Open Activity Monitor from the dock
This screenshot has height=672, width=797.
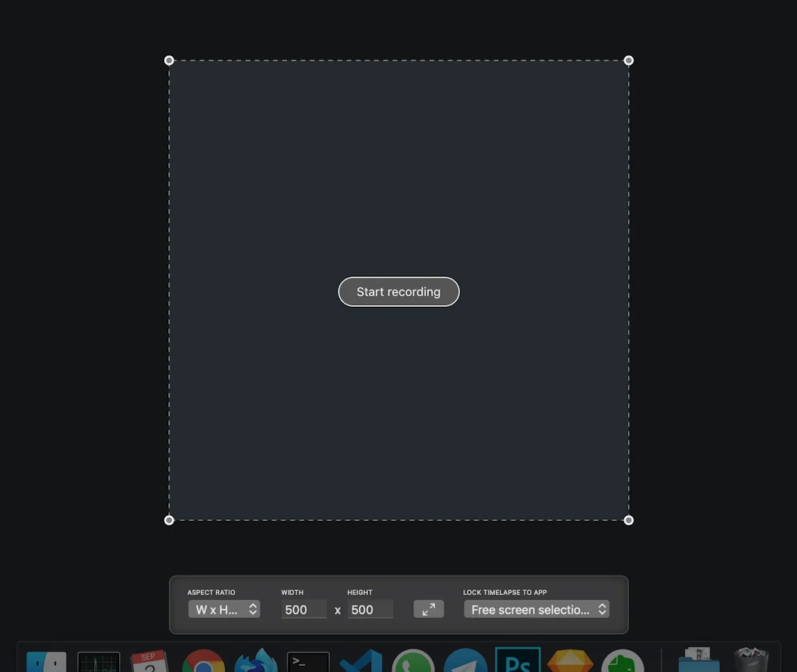pos(99,662)
